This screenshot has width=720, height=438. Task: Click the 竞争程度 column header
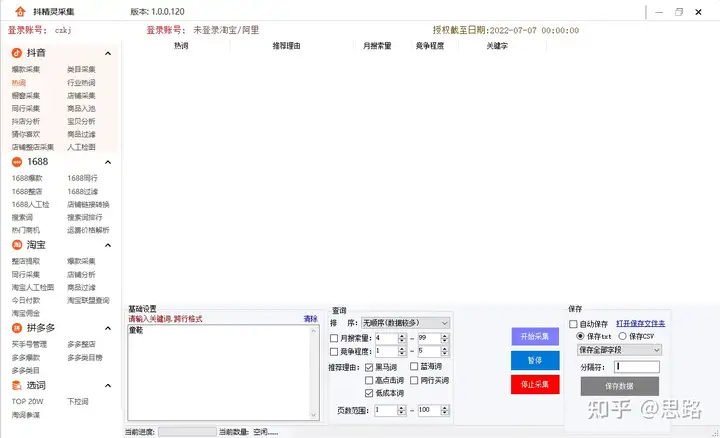pos(430,46)
